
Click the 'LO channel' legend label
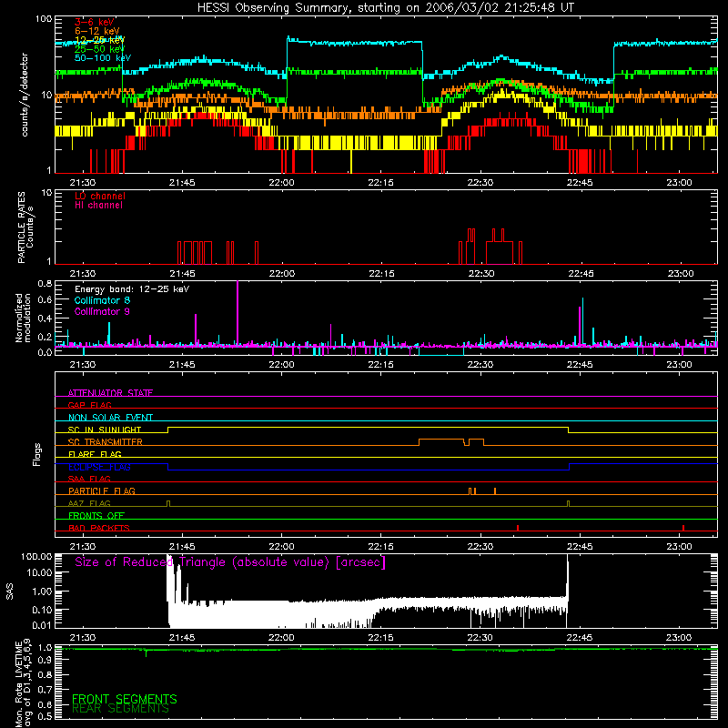100,196
